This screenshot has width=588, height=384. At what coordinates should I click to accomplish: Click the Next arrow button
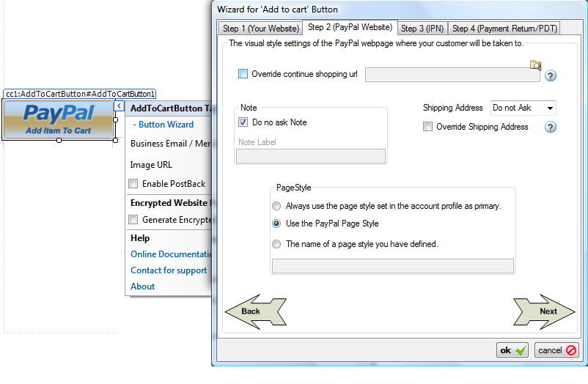pos(544,311)
